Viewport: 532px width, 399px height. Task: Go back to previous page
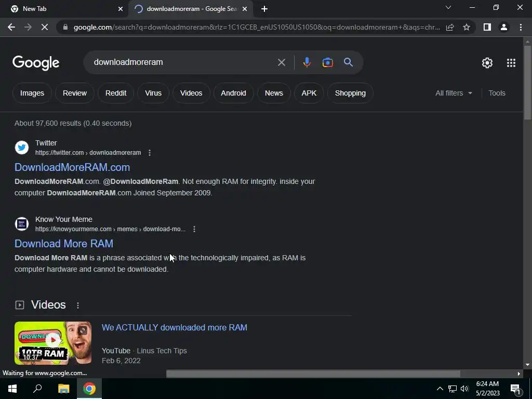pos(11,27)
